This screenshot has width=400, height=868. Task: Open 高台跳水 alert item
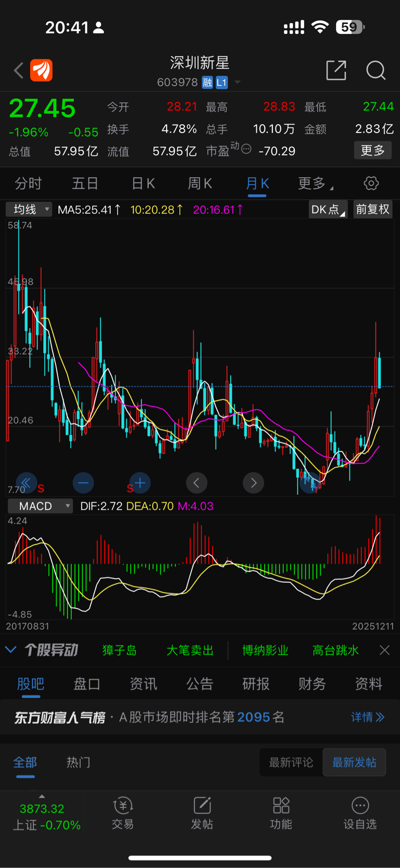pos(336,650)
